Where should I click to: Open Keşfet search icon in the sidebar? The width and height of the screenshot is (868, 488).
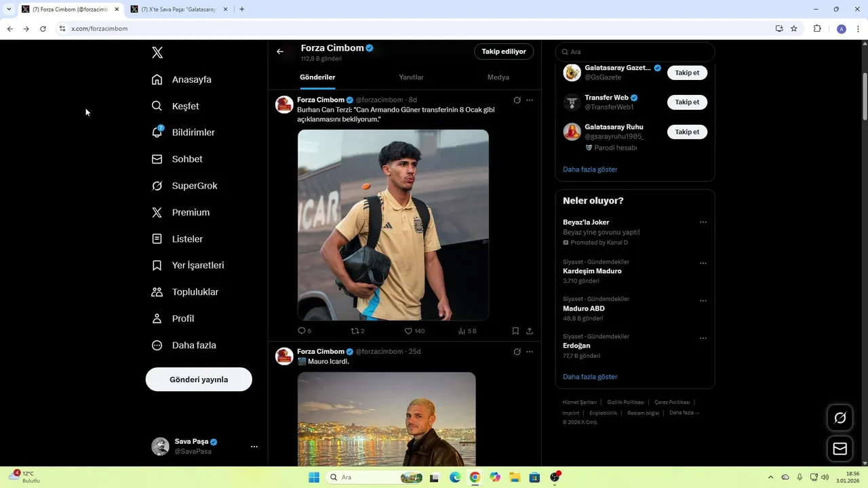point(157,106)
